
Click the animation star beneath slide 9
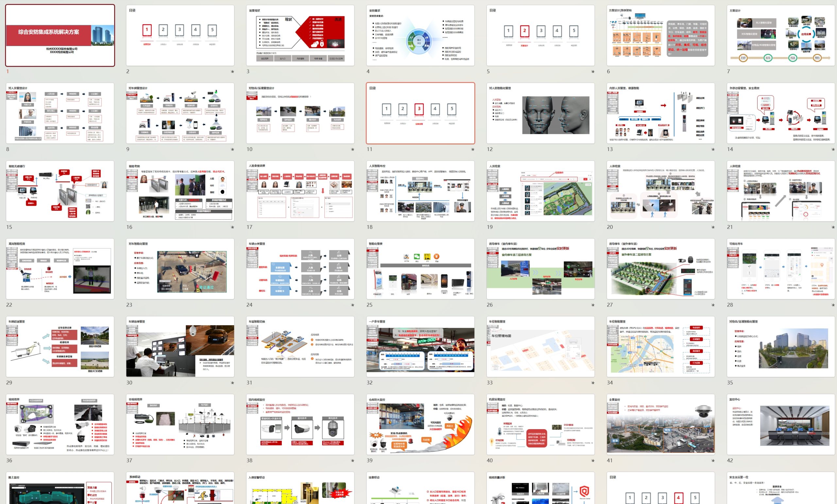click(232, 149)
